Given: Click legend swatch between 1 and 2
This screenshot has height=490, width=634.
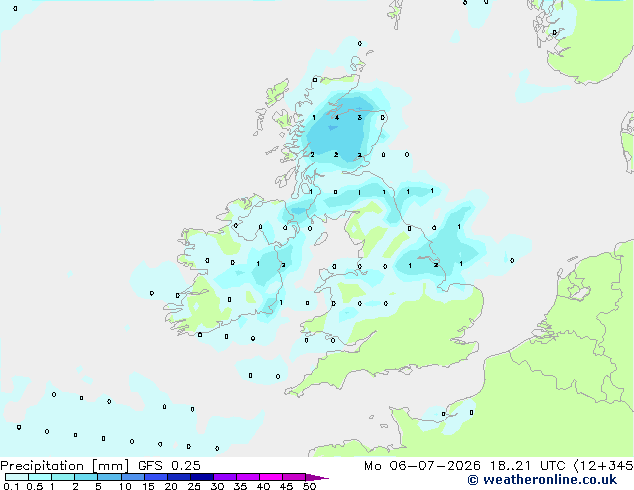Looking at the screenshot, I should point(63,477).
